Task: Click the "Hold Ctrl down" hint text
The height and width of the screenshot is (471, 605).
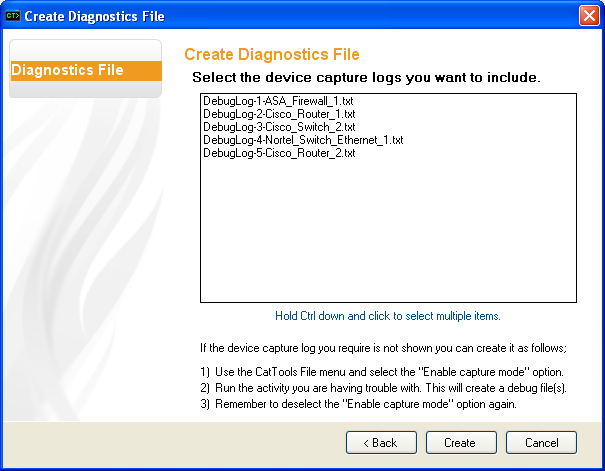Action: [x=388, y=316]
